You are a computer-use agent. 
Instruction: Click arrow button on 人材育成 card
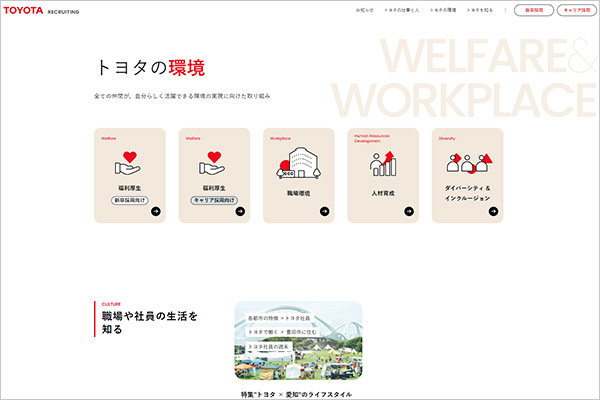point(409,211)
